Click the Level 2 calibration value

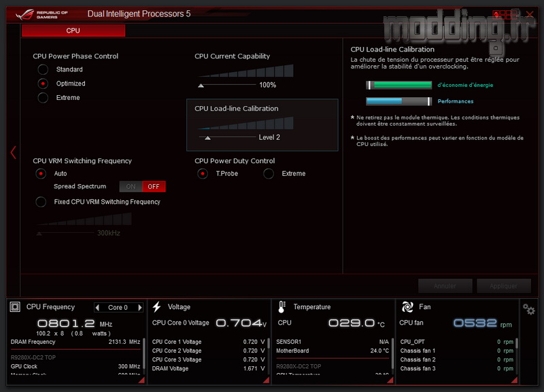click(x=269, y=137)
